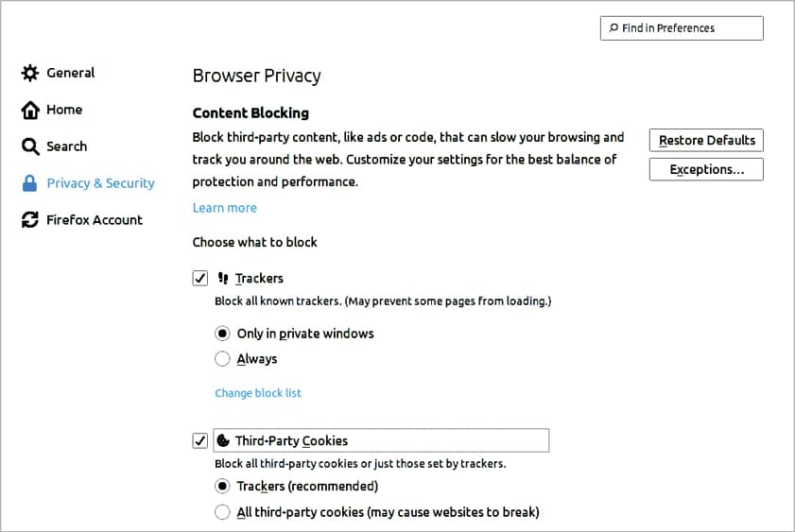The width and height of the screenshot is (795, 532).
Task: Select Only in private windows option
Action: tap(222, 334)
